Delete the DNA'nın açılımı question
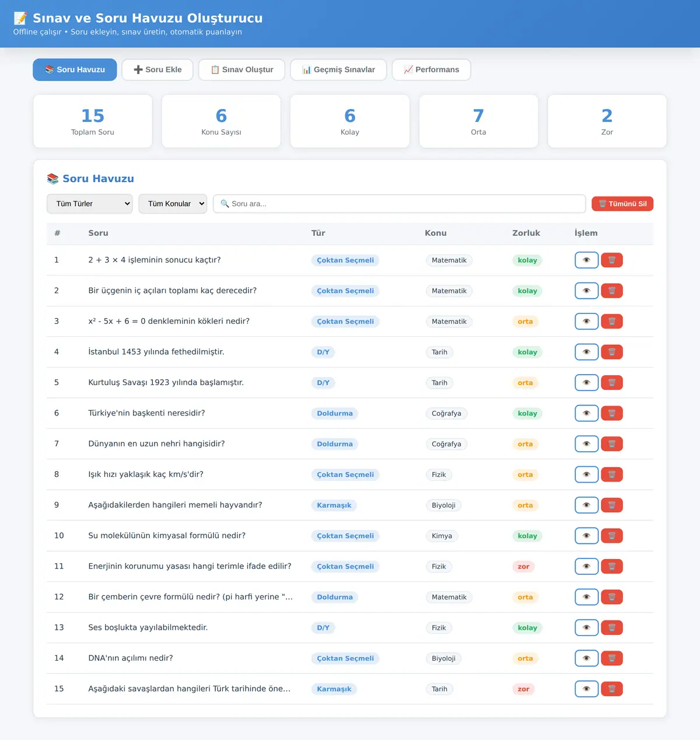The image size is (700, 740). (612, 658)
